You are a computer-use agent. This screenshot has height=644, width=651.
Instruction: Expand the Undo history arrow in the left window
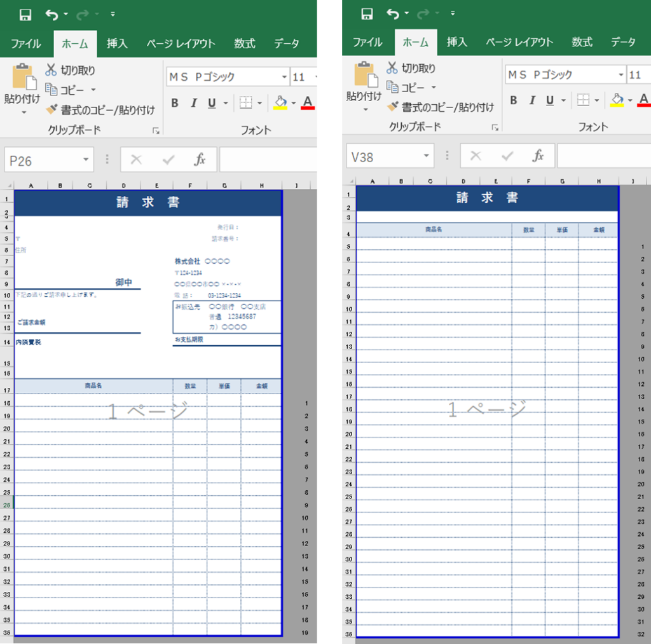[x=66, y=15]
